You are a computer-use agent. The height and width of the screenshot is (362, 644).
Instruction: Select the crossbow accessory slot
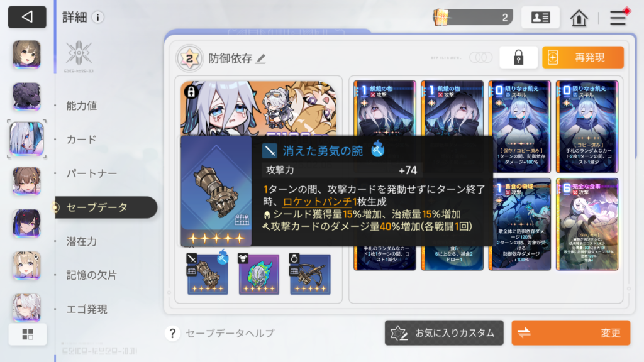[x=310, y=274]
